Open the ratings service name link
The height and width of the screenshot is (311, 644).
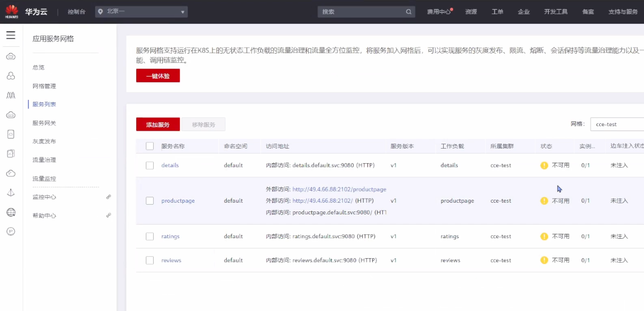170,236
